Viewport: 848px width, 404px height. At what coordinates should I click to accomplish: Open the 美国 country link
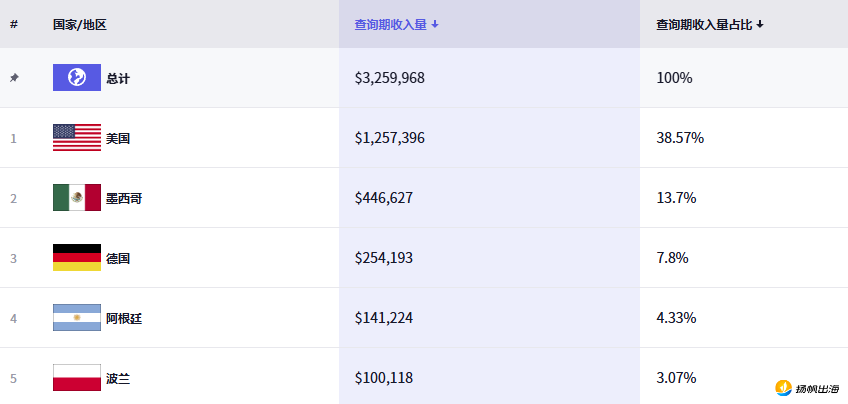coord(118,138)
